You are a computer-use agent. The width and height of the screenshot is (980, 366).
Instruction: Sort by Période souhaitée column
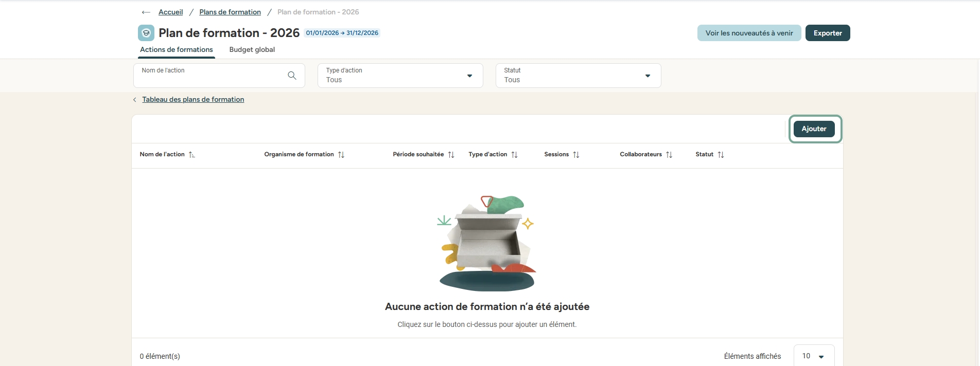[451, 155]
